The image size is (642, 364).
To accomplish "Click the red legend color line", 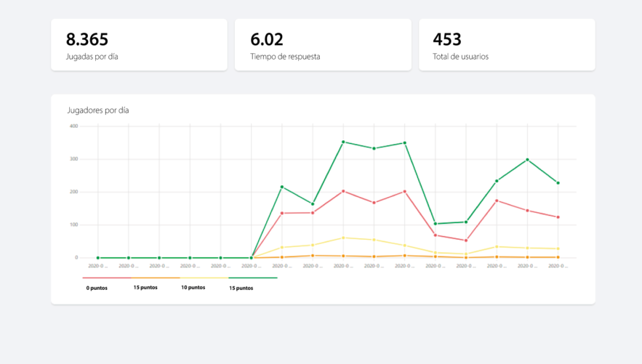I will point(106,278).
